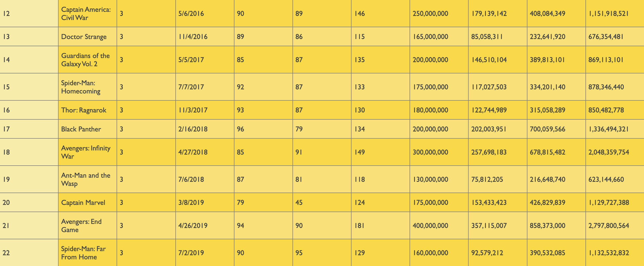The width and height of the screenshot is (644, 266).
Task: Click the 2/16/2018 release date cell
Action: click(205, 129)
